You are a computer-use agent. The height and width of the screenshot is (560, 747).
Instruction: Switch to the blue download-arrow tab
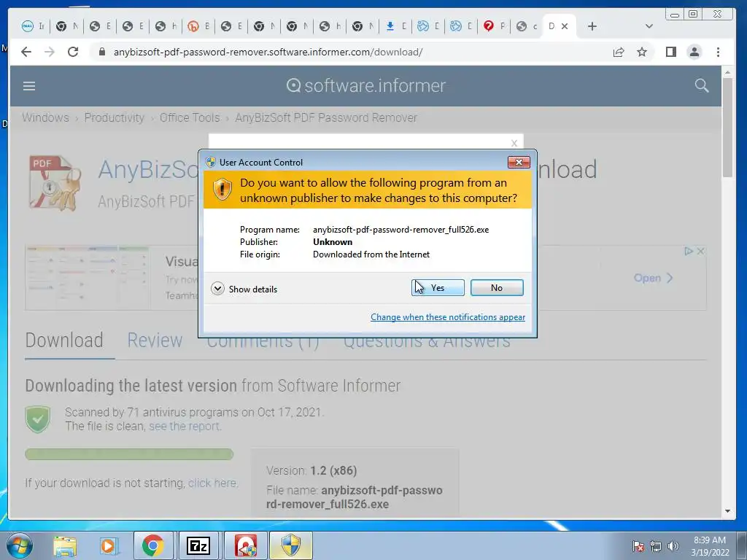coord(396,26)
